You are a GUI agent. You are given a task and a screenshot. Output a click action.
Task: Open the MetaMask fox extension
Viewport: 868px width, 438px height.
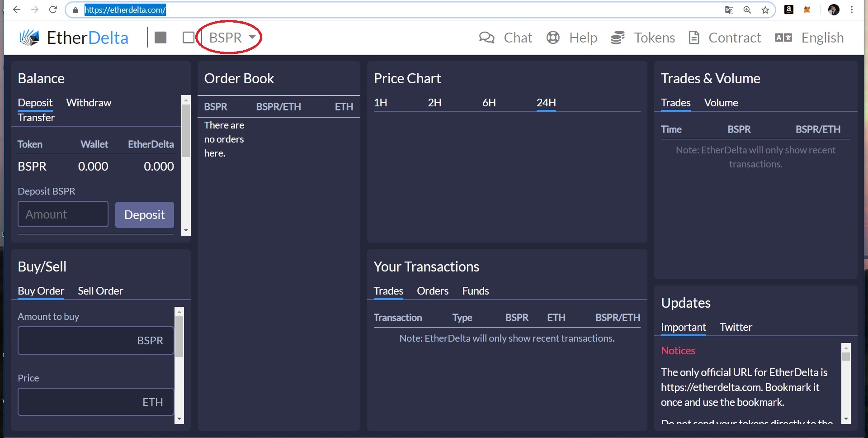point(807,10)
